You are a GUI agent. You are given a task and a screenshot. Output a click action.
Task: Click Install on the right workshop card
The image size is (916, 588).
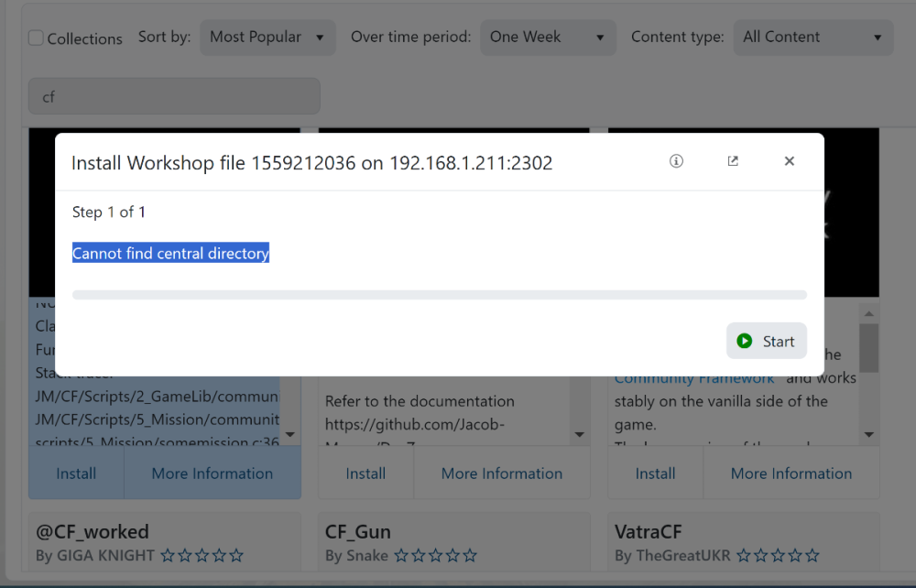[x=655, y=474]
